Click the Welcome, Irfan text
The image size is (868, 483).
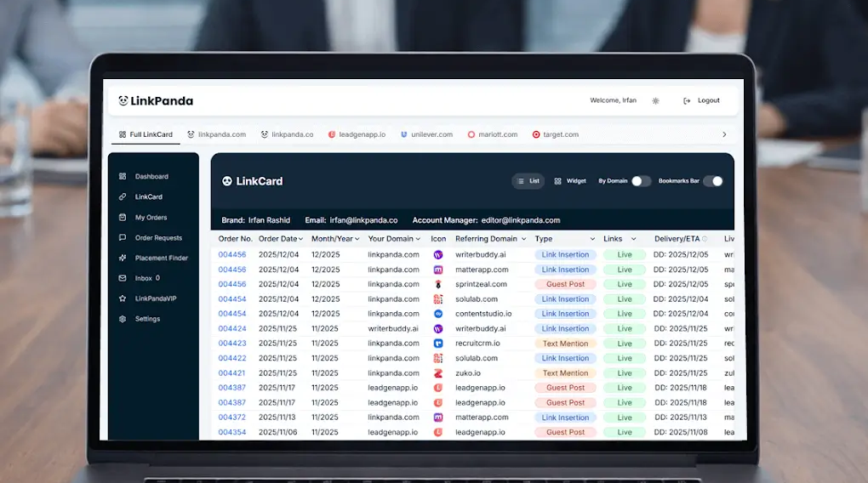click(x=613, y=100)
